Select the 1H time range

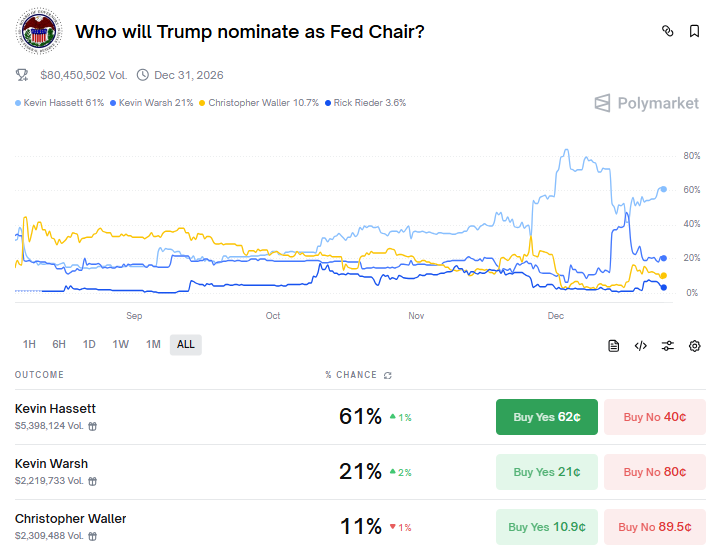tap(29, 344)
